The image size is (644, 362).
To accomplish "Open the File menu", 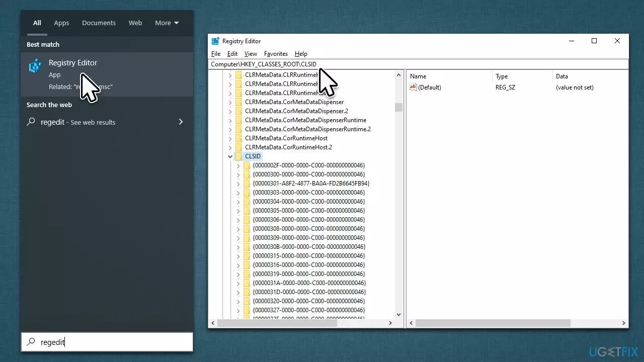I will coord(216,54).
